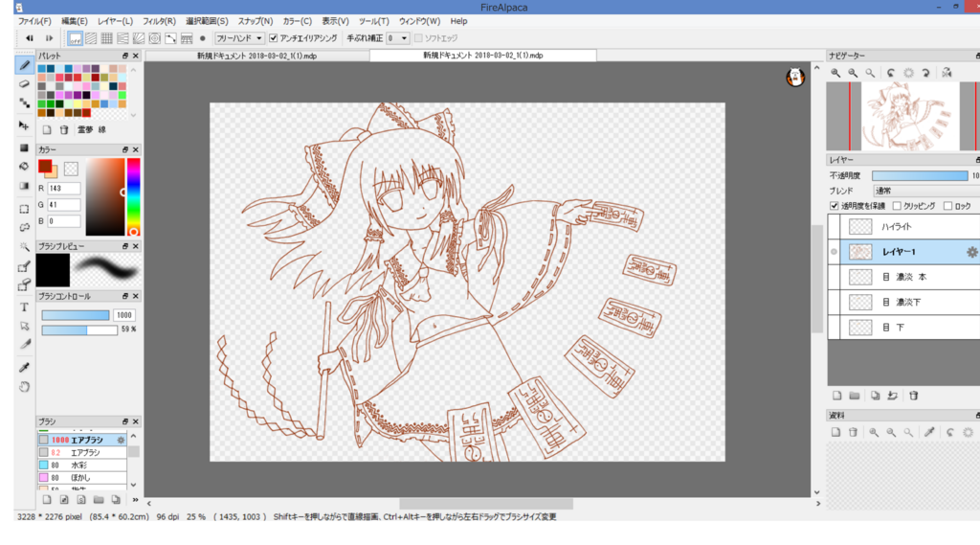The height and width of the screenshot is (545, 980).
Task: Enable parallel lines snap
Action: [x=91, y=39]
